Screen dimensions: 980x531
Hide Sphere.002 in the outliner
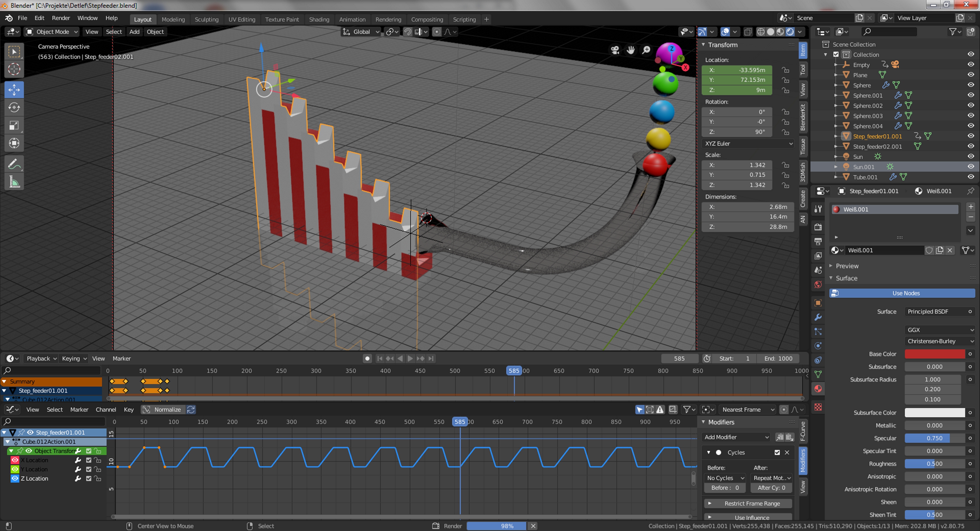(971, 106)
